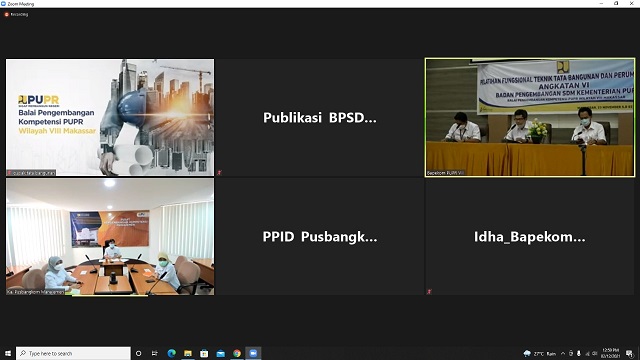Select the Publikasi BPSD participant tile

point(320,118)
